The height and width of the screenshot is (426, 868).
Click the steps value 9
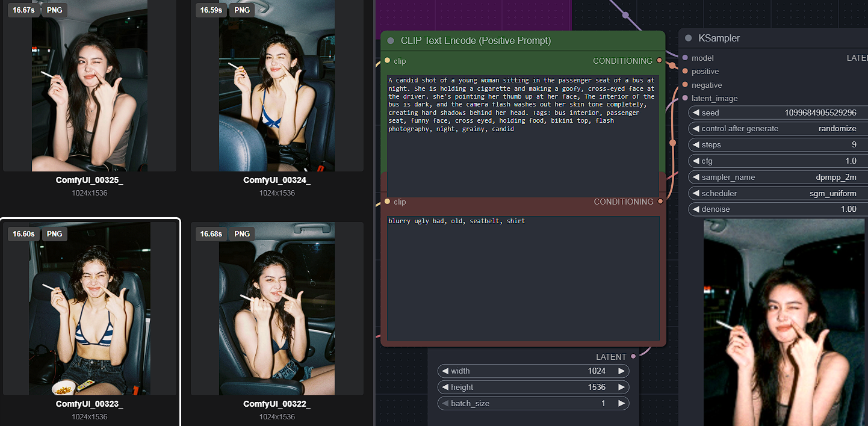coord(854,144)
